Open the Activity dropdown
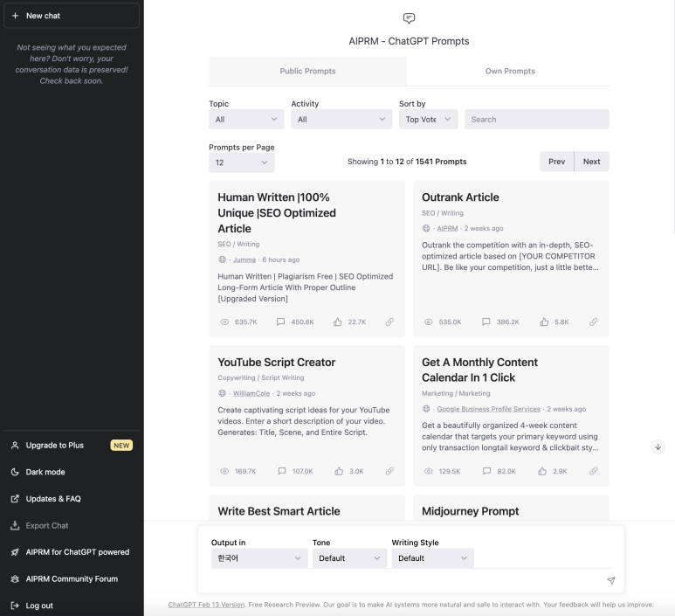The height and width of the screenshot is (616, 675). tap(341, 120)
